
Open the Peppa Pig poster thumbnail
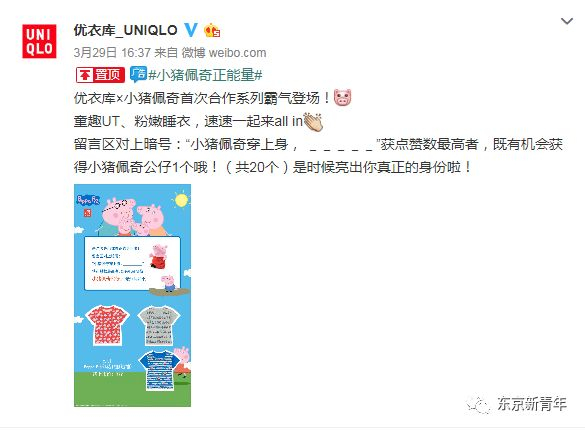(x=132, y=295)
